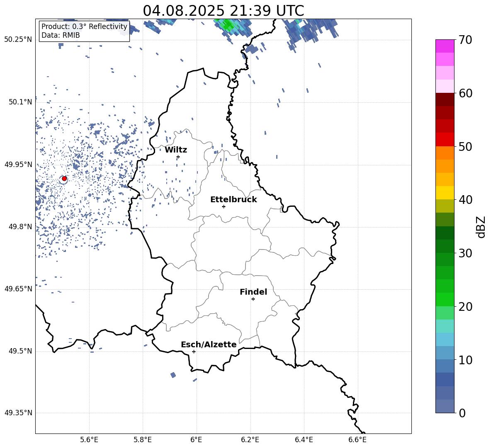This screenshot has width=491, height=448.
Task: Click the colorbar tick label 60
Action: [x=465, y=93]
